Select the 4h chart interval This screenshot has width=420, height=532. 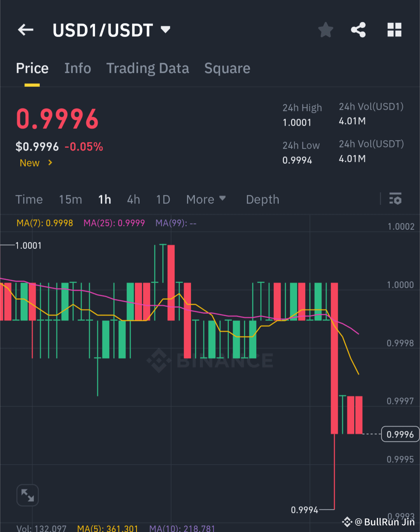[133, 199]
